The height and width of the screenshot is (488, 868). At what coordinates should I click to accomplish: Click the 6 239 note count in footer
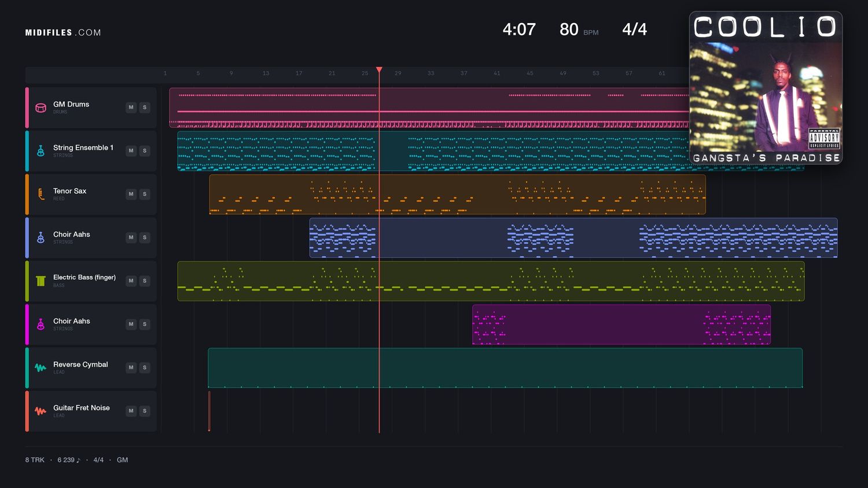click(69, 460)
